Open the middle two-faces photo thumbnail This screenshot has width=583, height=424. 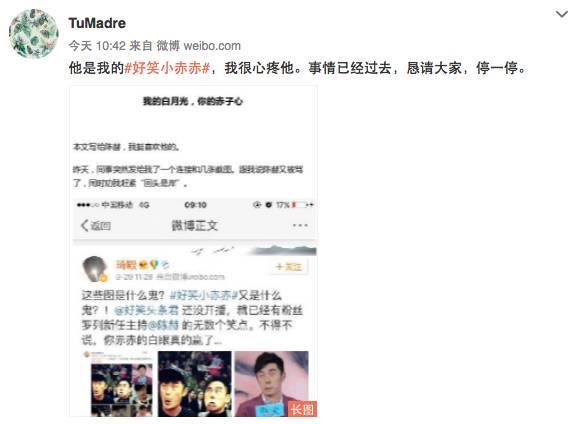click(194, 384)
